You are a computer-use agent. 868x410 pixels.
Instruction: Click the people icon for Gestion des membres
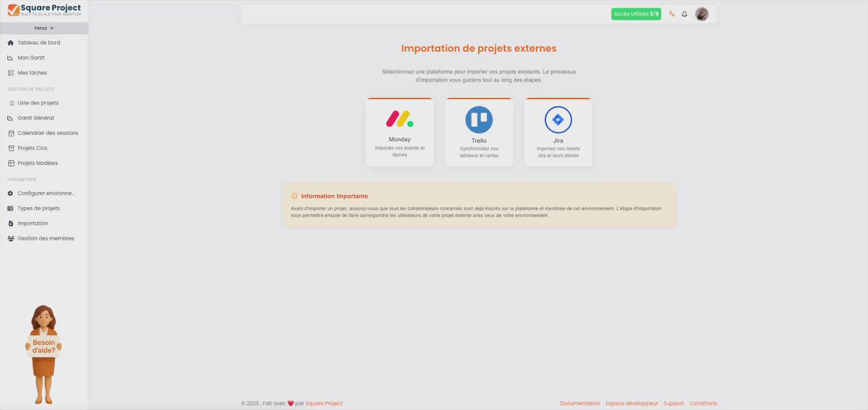11,238
